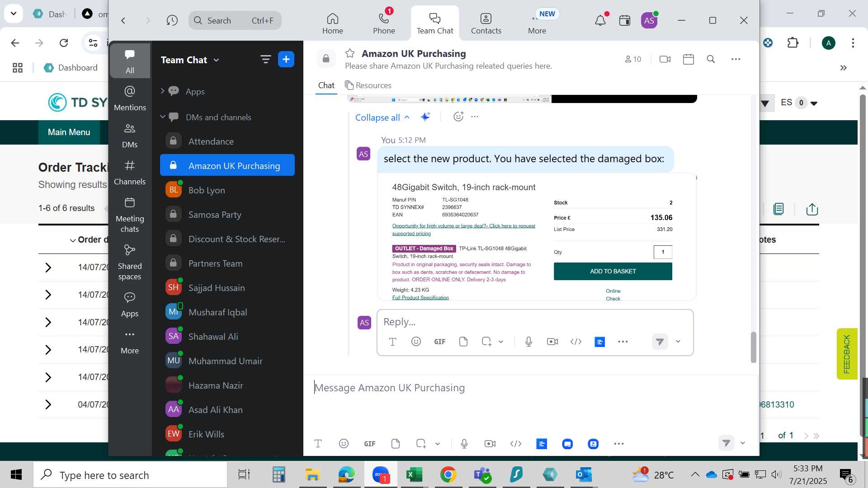View the 10 members of channel
Image resolution: width=868 pixels, height=488 pixels.
633,59
